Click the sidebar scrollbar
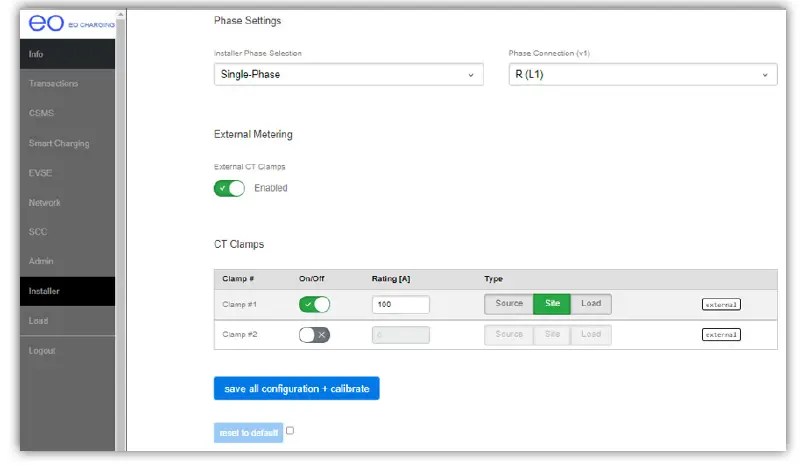 [x=121, y=200]
